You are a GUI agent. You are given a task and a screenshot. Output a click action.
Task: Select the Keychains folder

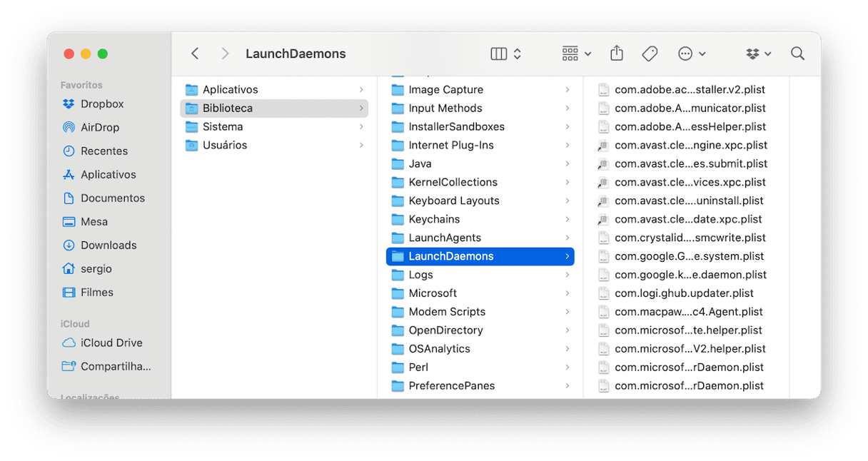pos(480,219)
